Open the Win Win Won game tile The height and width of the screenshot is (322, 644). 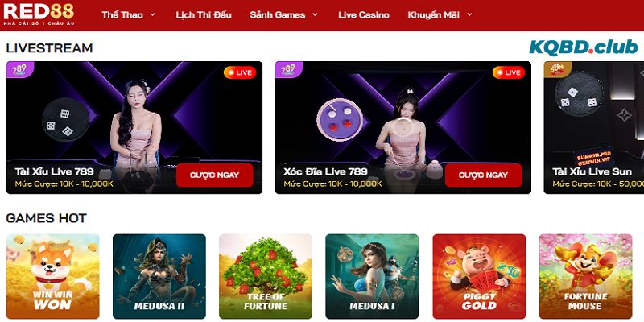(x=52, y=276)
